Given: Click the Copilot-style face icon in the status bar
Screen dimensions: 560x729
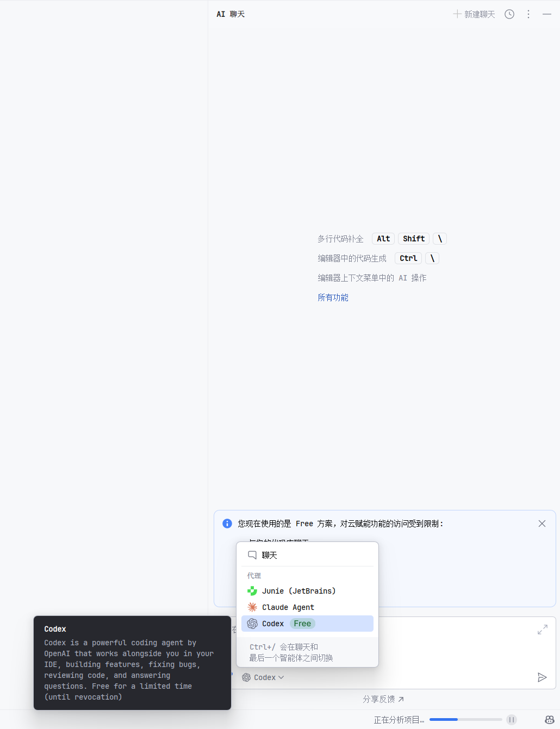Looking at the screenshot, I should pyautogui.click(x=550, y=720).
